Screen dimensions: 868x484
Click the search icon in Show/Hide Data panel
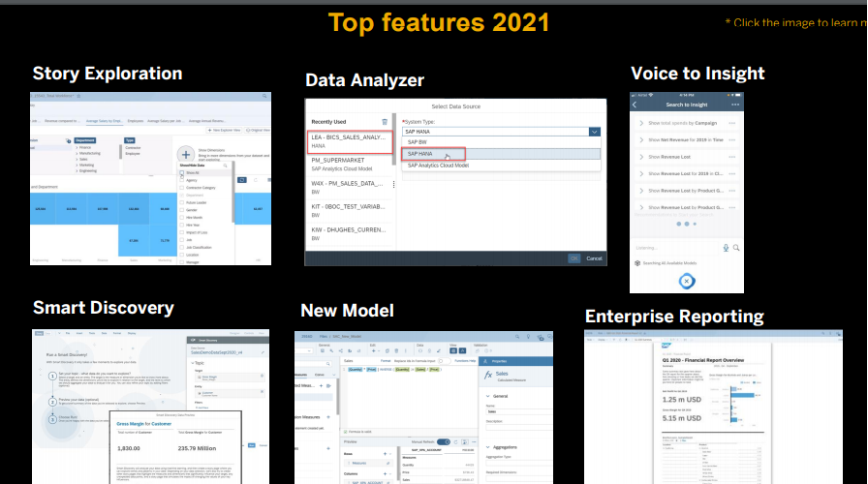point(226,166)
